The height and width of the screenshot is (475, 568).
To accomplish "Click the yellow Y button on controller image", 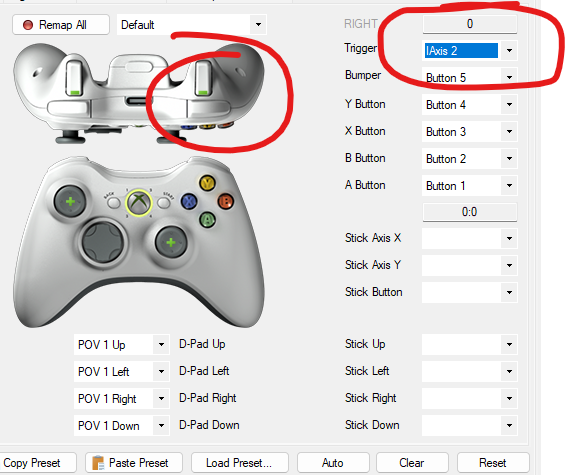I will point(208,183).
